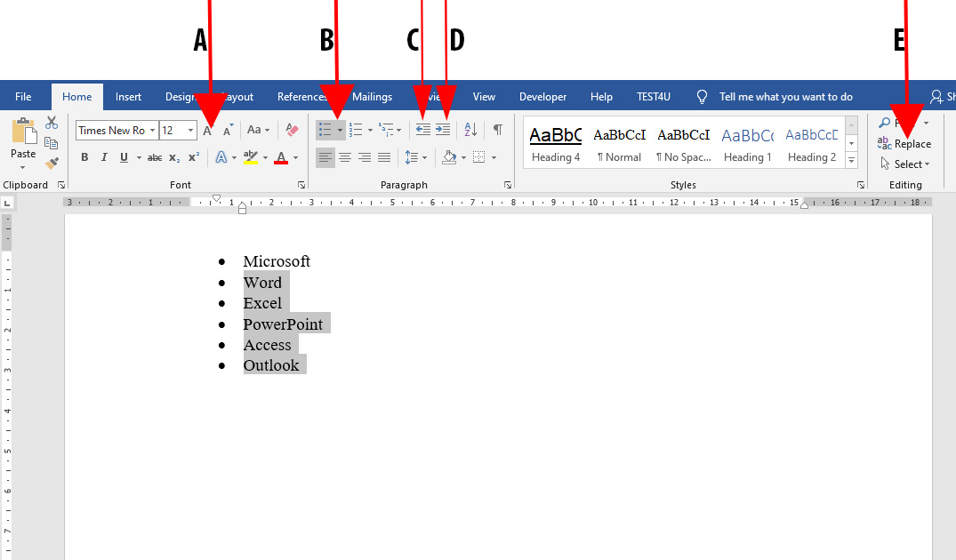Select the Format Painter brush
956x560 pixels.
(x=52, y=163)
